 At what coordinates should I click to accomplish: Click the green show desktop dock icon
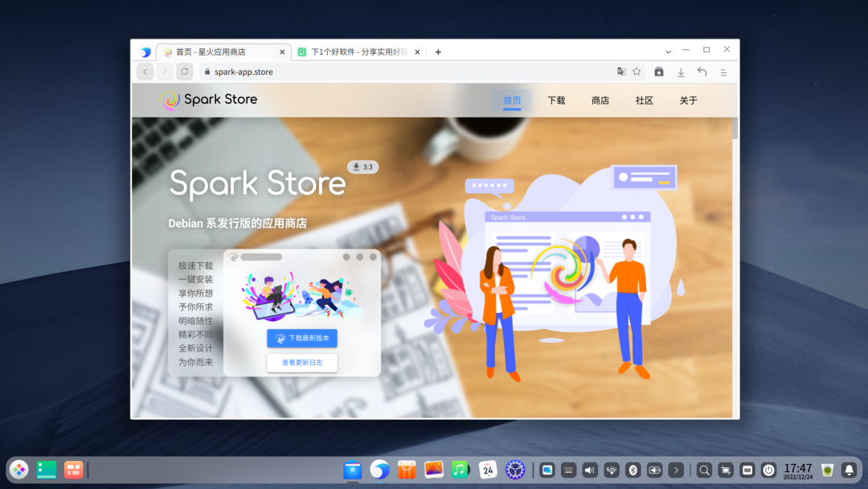[47, 470]
